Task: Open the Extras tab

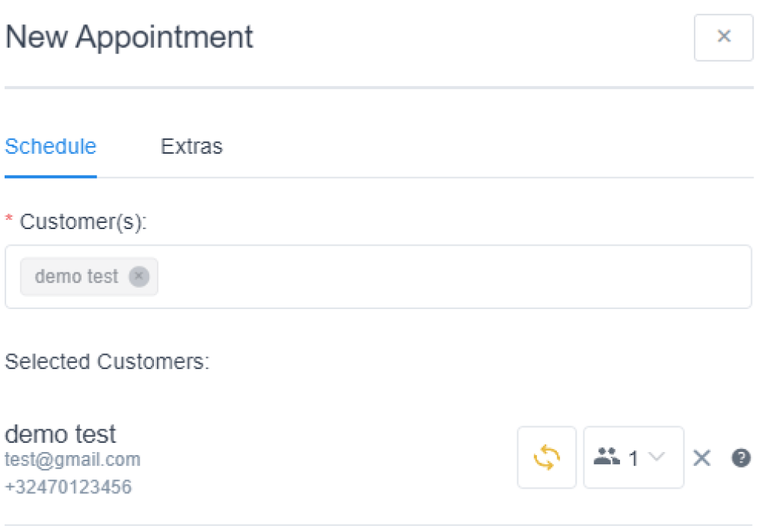Action: tap(192, 146)
